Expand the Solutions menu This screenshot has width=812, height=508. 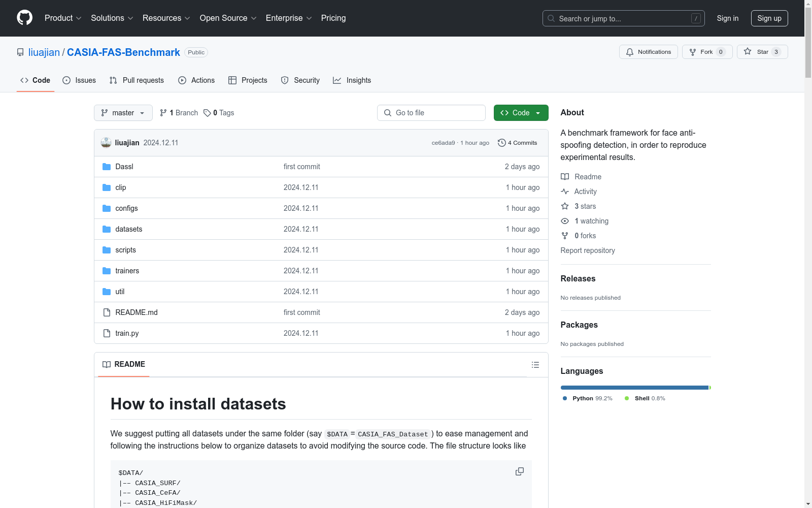pos(112,18)
